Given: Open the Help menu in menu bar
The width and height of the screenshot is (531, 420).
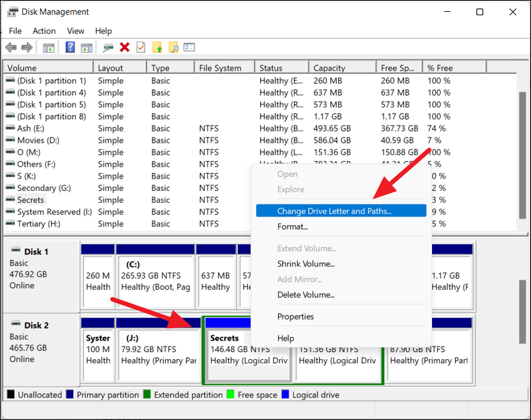Looking at the screenshot, I should [103, 31].
